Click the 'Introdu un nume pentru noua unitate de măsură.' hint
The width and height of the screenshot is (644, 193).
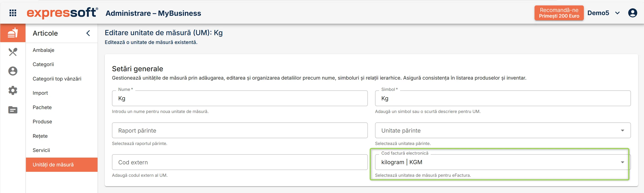(160, 112)
